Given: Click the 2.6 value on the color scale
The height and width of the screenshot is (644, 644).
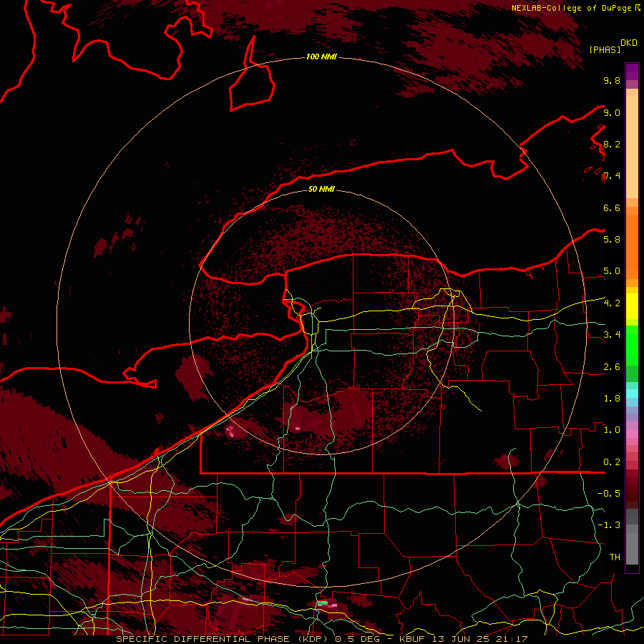Looking at the screenshot, I should 612,367.
